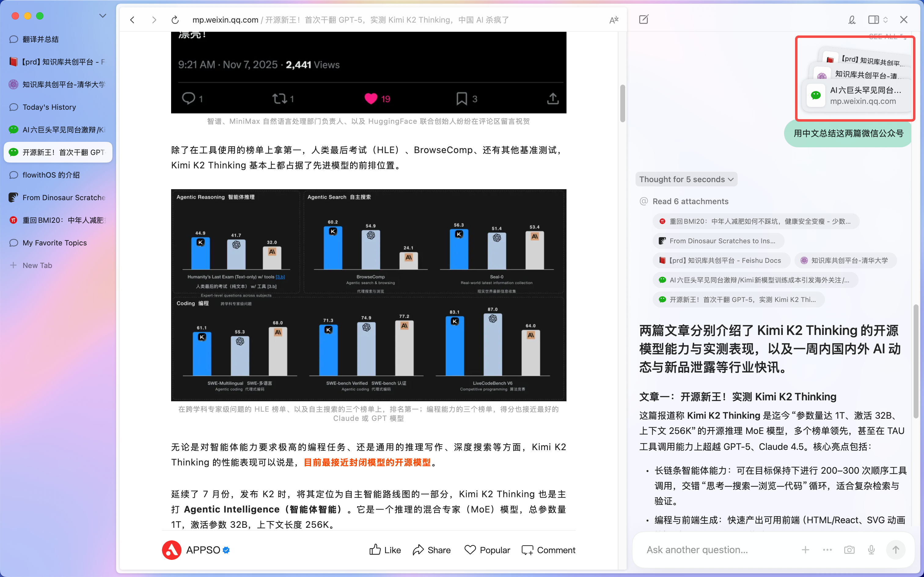Image resolution: width=924 pixels, height=577 pixels.
Task: Click the user message 用中文总结这两篇微信公众号
Action: point(848,134)
